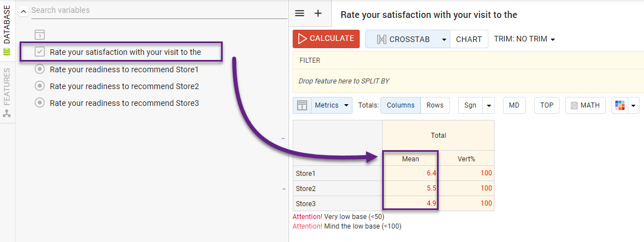Click the numbered calendar icon above variables

pos(39,35)
